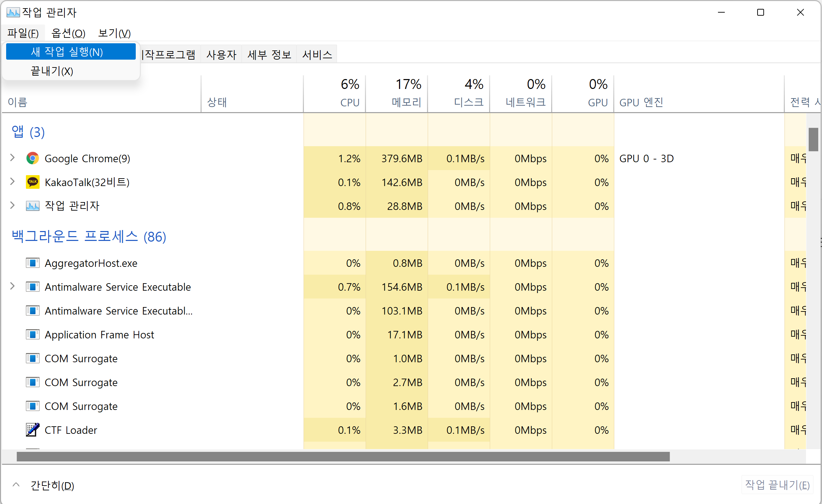The image size is (822, 504).
Task: Click the Google Chrome process icon
Action: point(33,158)
